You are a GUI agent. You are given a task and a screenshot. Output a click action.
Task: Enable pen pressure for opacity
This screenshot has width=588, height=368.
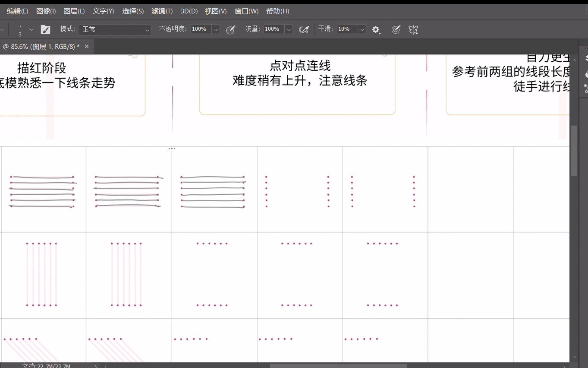(x=230, y=29)
